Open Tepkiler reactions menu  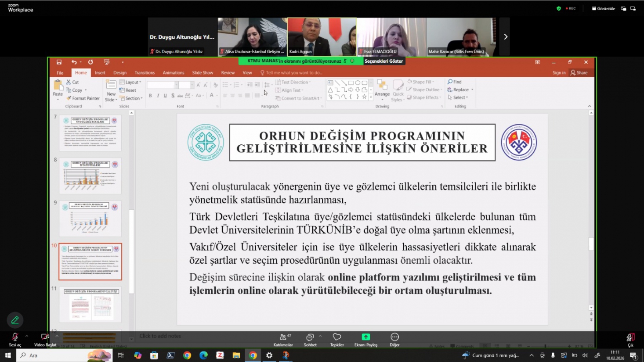click(x=337, y=339)
